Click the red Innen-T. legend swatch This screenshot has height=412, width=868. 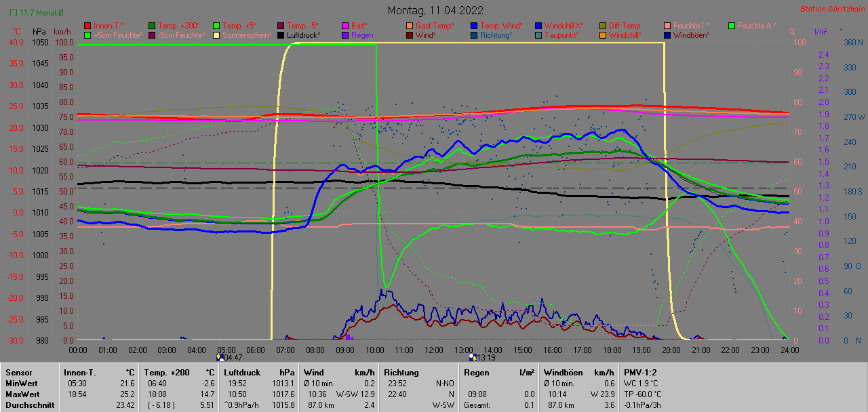click(87, 25)
